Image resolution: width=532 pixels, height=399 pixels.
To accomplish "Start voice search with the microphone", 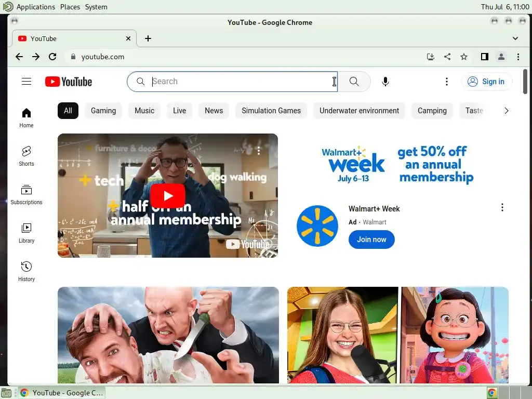I will point(385,82).
